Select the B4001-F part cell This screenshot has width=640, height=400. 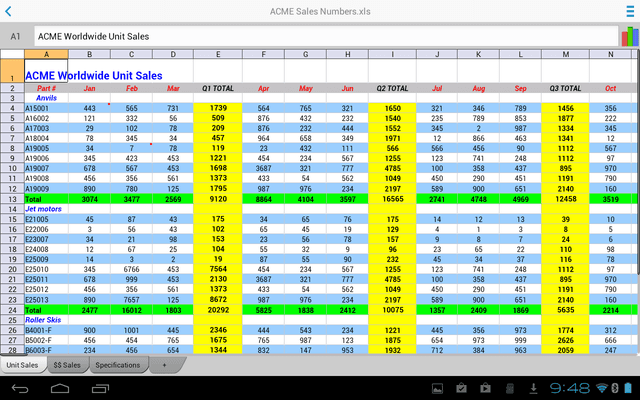click(x=46, y=330)
